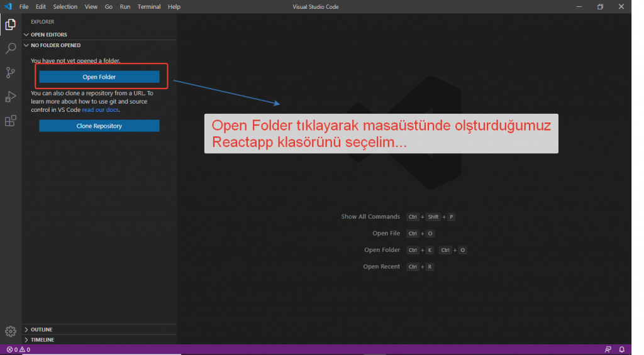Open the Search view icon
644x355 pixels.
[11, 48]
